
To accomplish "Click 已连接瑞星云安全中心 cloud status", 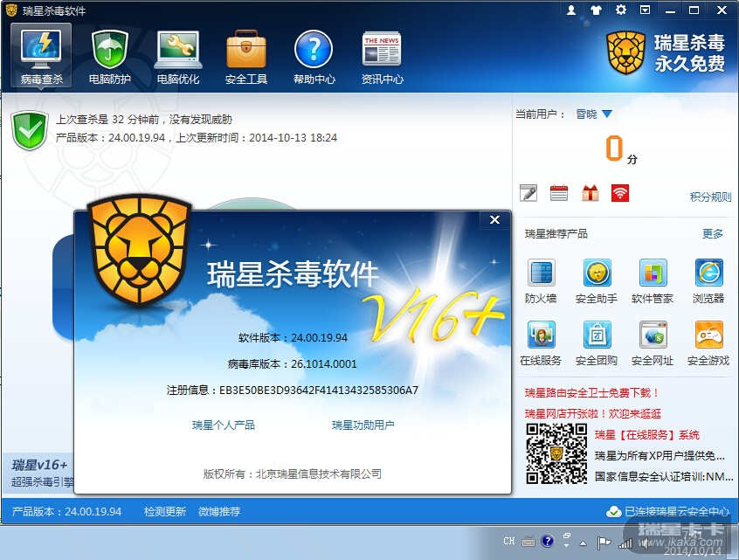I will [x=668, y=512].
